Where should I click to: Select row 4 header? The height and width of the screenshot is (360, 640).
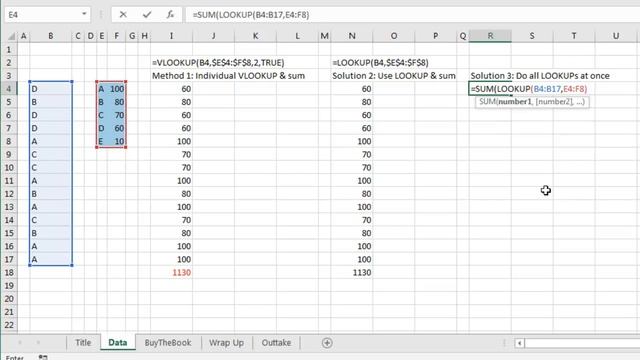(x=9, y=89)
